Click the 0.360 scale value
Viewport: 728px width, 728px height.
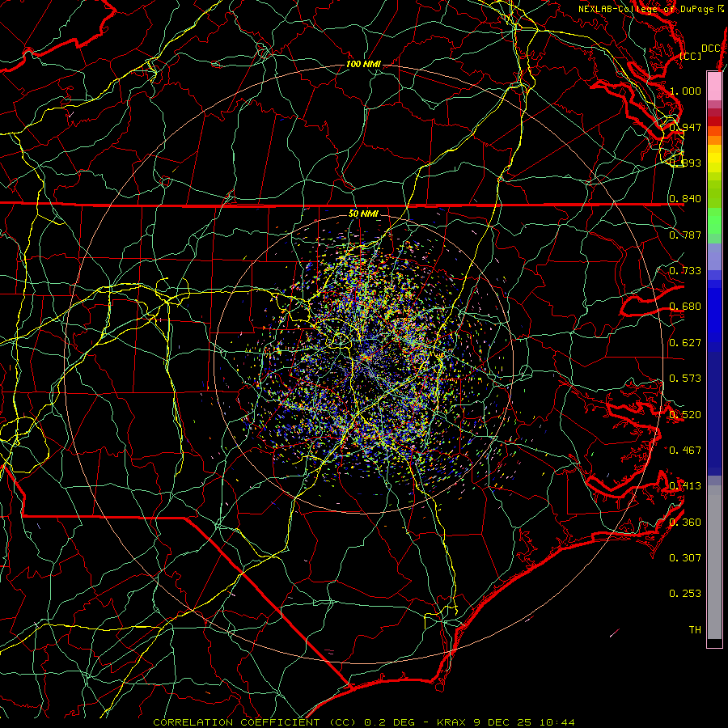tap(685, 523)
